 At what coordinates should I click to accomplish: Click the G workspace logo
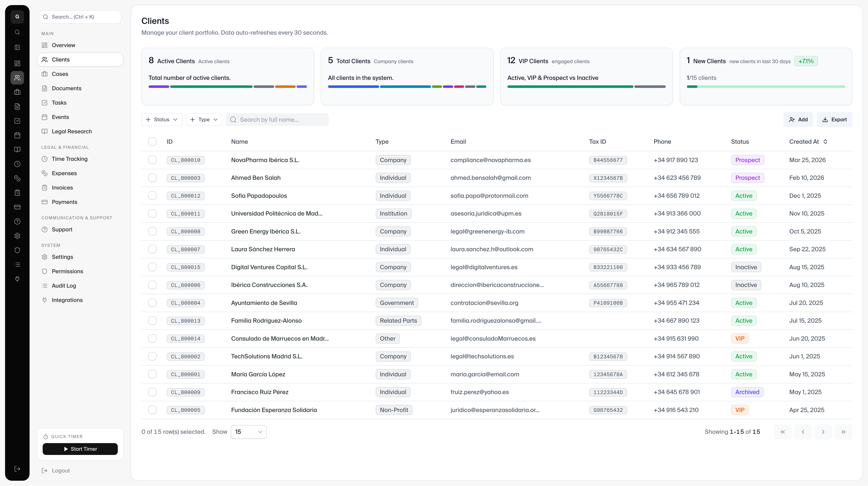tap(17, 17)
